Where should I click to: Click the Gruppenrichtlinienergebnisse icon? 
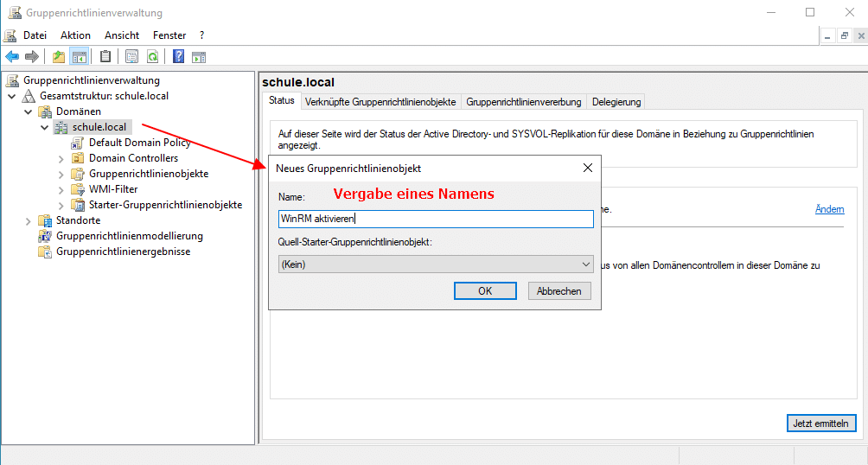45,252
